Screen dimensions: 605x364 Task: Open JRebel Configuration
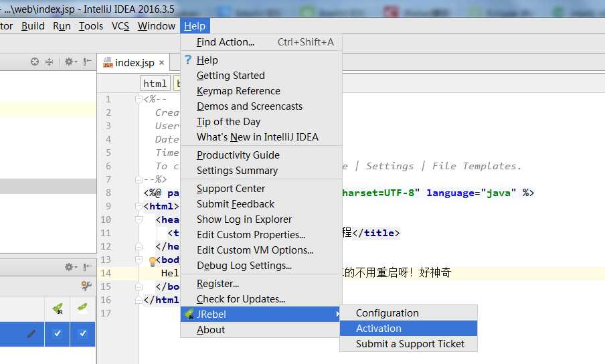click(x=409, y=313)
